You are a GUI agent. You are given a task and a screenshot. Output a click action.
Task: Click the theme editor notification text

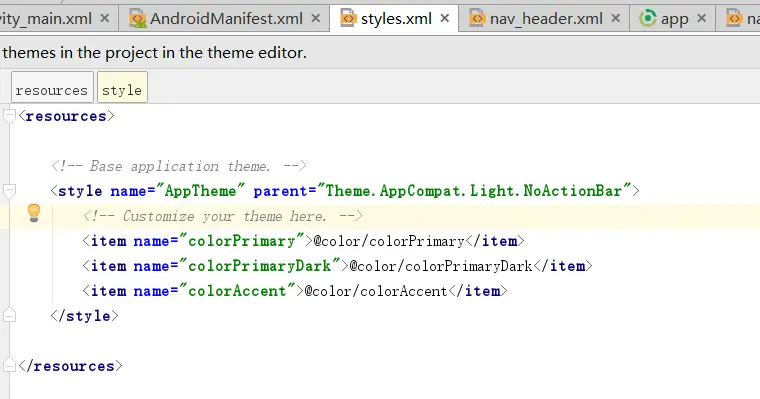(154, 52)
